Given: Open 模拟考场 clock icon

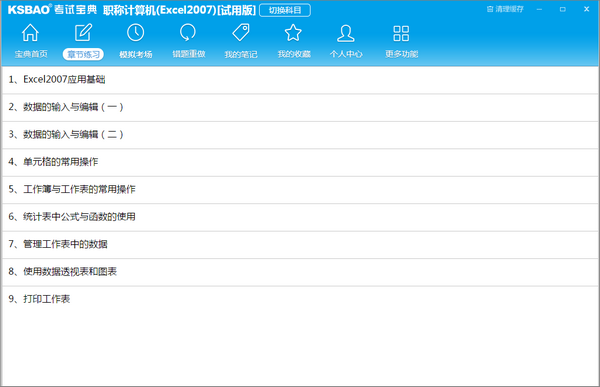Looking at the screenshot, I should click(x=135, y=33).
